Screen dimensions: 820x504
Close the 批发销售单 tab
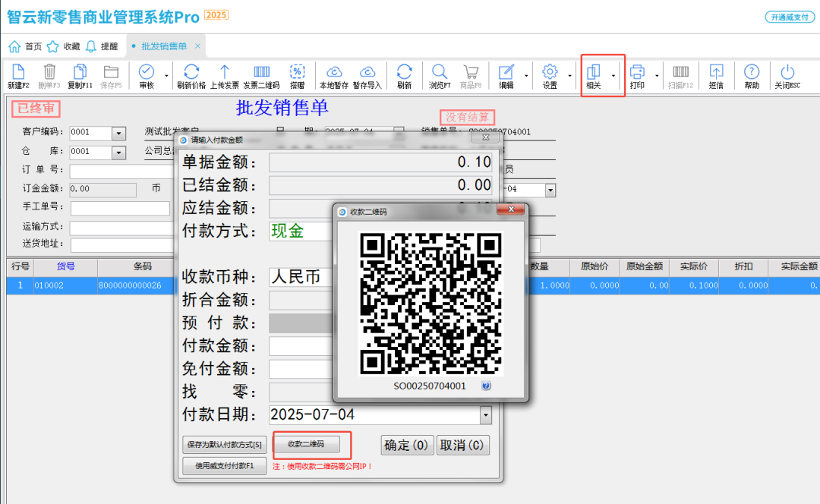(x=197, y=46)
